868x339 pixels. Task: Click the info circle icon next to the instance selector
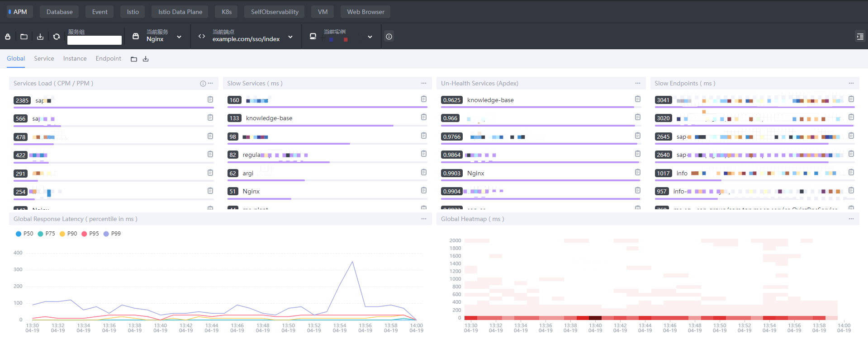(x=389, y=37)
